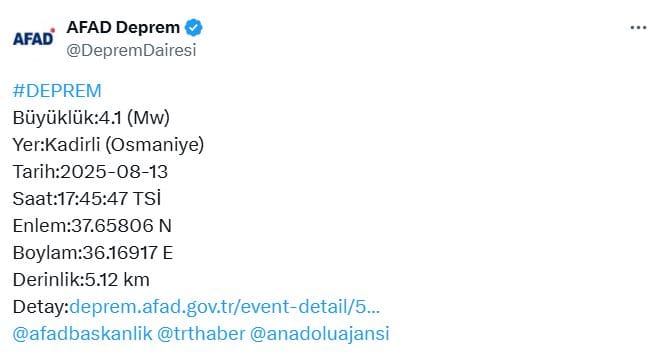664x361 pixels.
Task: Click the Derinlik 5.12 km line
Action: pos(81,280)
